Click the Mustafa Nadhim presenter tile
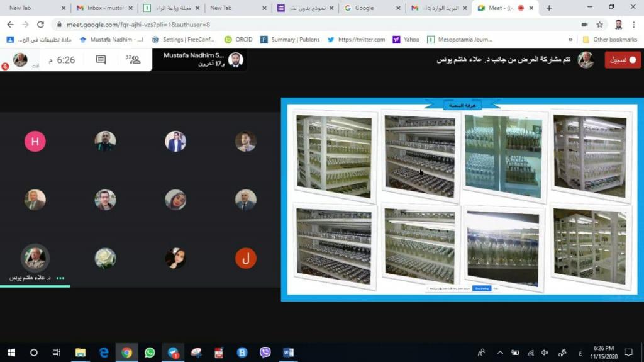The width and height of the screenshot is (644, 362). (x=199, y=60)
